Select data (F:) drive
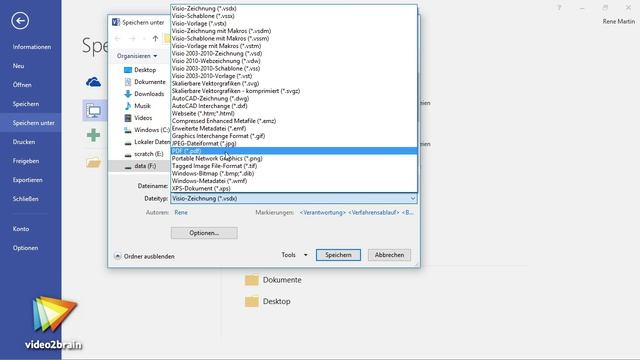This screenshot has height=360, width=640. [140, 166]
